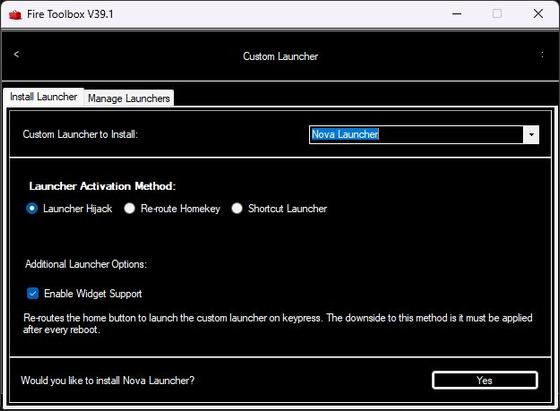Go back using the back arrow

coord(16,54)
